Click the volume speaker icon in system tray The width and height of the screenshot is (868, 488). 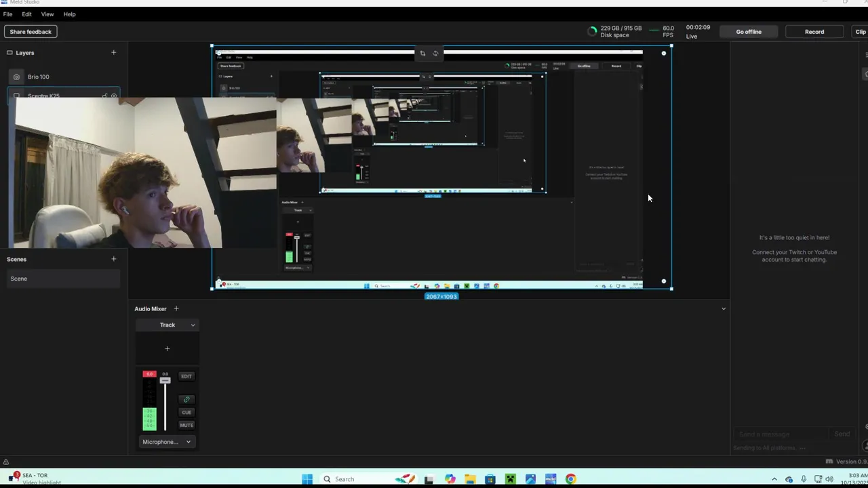829,479
